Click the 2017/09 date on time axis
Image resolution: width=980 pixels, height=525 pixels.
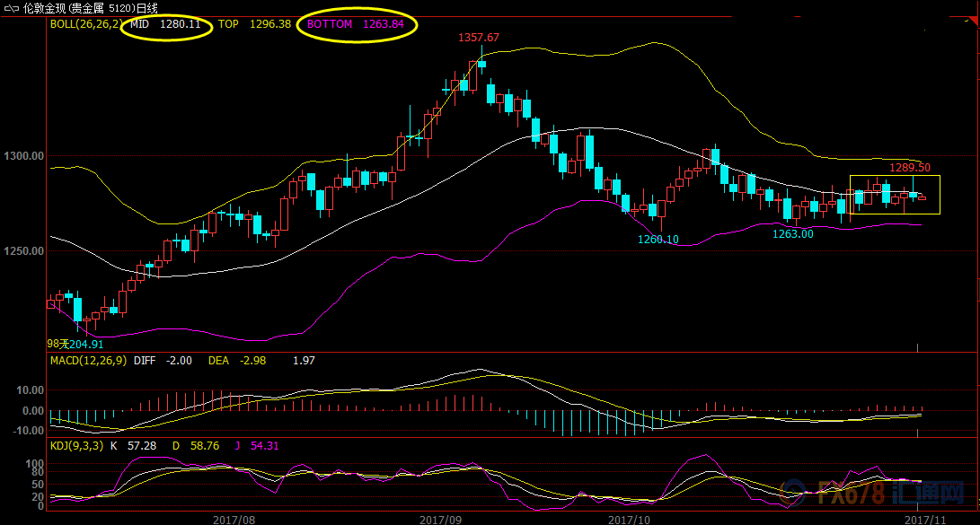click(440, 519)
